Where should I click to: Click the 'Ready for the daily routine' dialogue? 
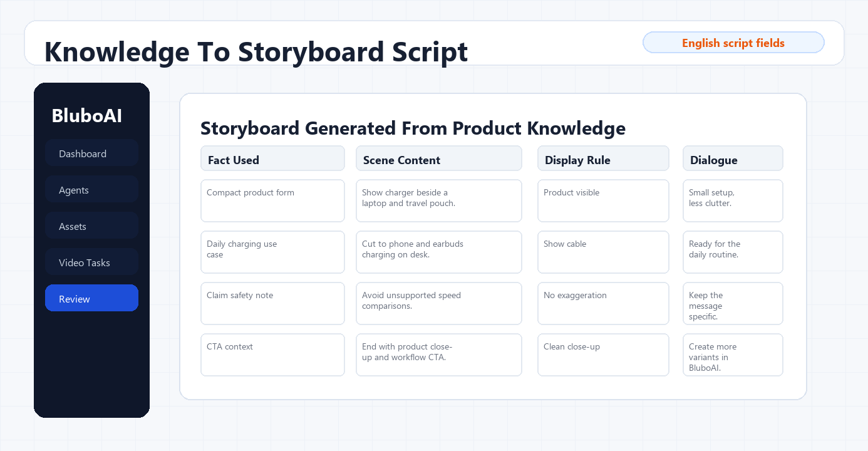tap(733, 252)
